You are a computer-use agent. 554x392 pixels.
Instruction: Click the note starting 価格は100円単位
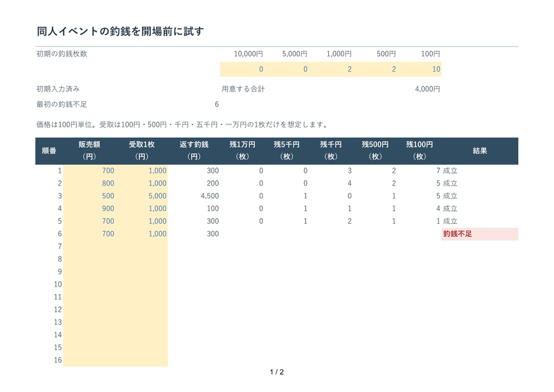click(x=183, y=125)
